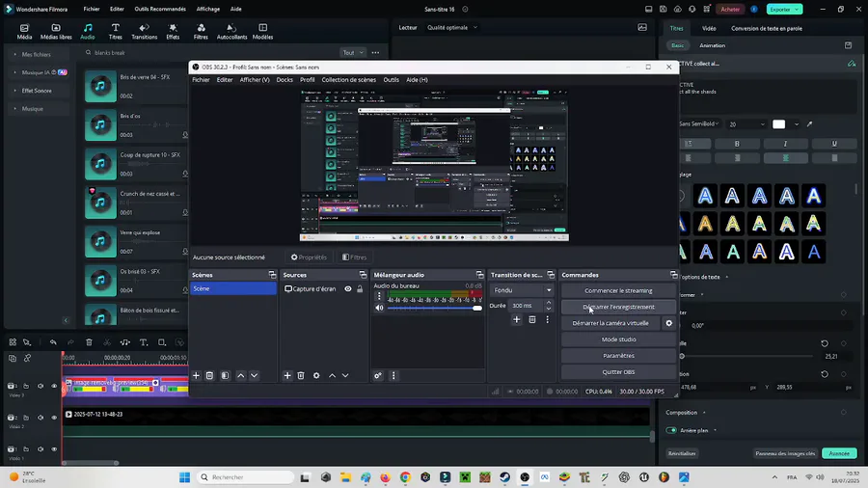
Task: Click the undo arrow in Filmora timeline toolbar
Action: [x=53, y=342]
